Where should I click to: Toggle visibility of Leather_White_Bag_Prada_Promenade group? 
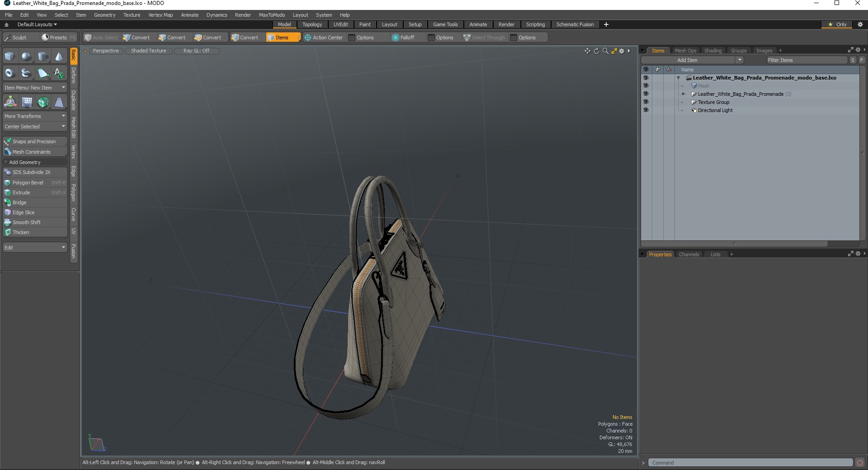point(646,94)
